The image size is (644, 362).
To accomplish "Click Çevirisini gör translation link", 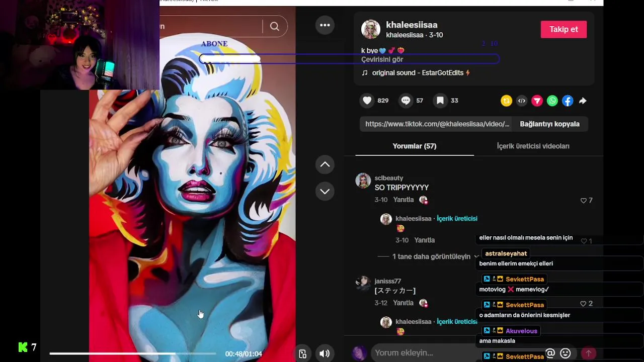I will coord(382,59).
